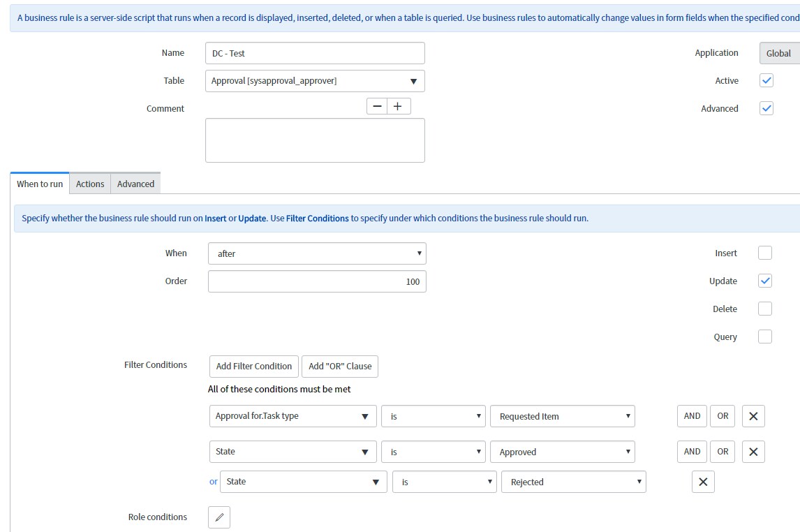The image size is (800, 532).
Task: Click Add Filter Condition button
Action: pos(254,366)
